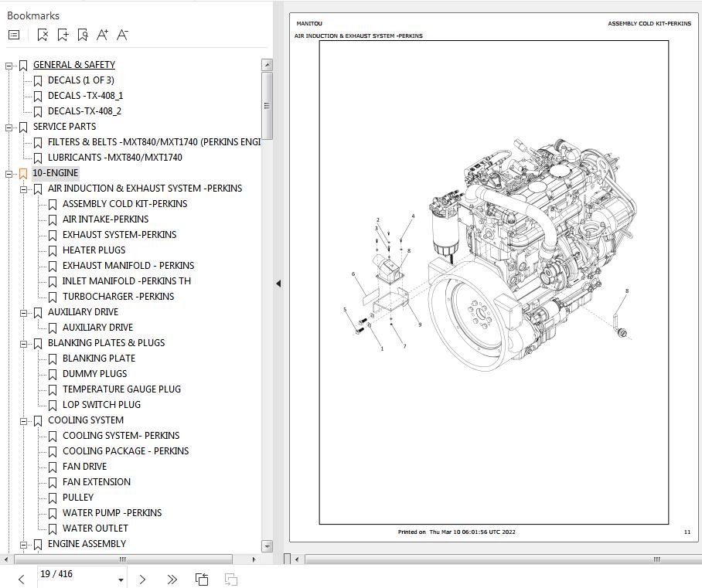Viewport: 702px width, 588px height.
Task: Open the page number dropdown
Action: click(x=121, y=580)
